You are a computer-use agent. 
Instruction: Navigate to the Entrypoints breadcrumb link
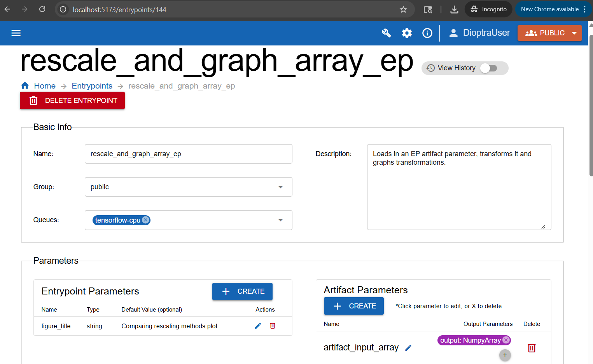[92, 85]
